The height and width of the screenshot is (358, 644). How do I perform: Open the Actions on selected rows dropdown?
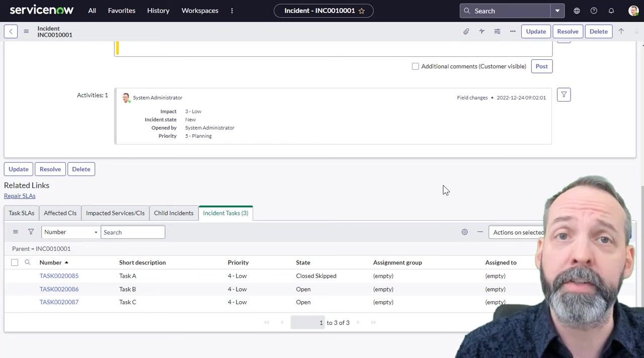(x=518, y=232)
